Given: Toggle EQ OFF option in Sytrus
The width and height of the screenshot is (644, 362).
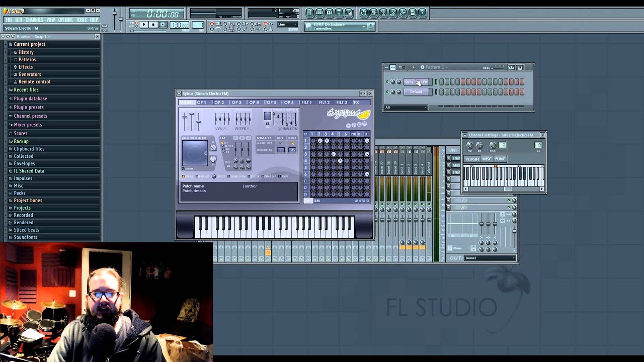Looking at the screenshot, I should coord(222,143).
